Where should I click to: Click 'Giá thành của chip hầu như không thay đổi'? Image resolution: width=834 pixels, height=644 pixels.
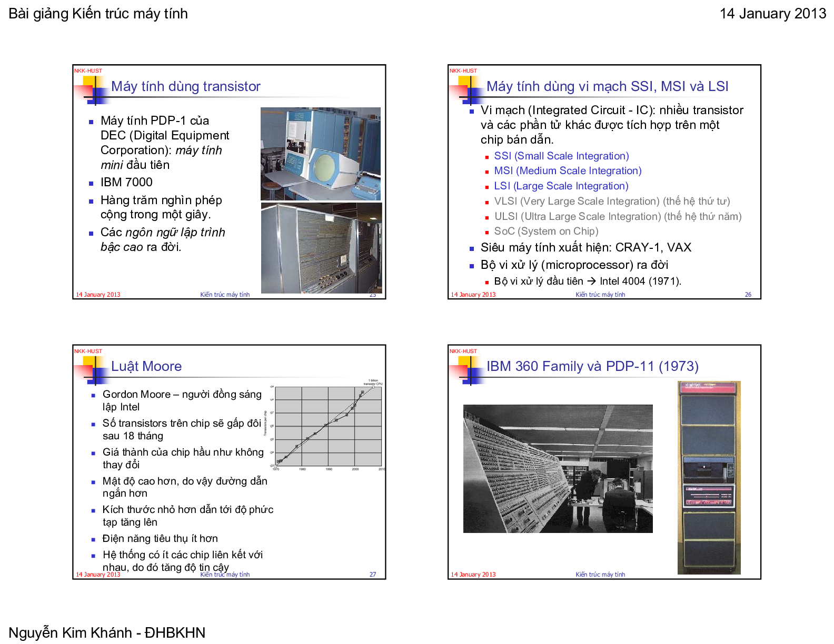click(x=183, y=458)
